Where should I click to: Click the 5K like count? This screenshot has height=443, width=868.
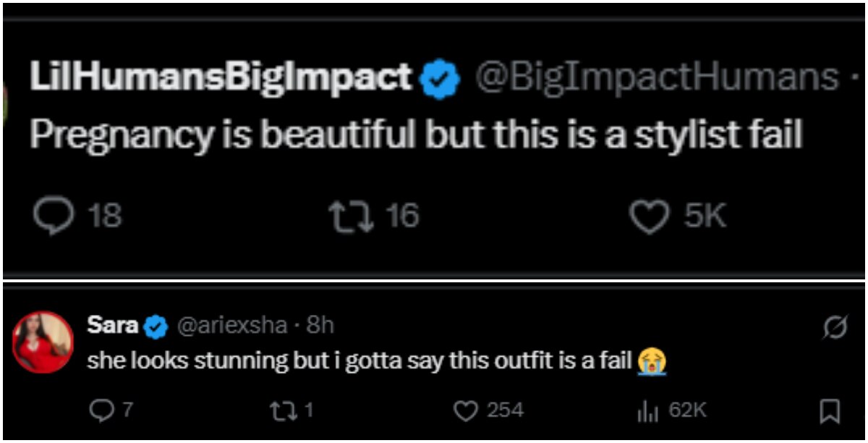pyautogui.click(x=705, y=216)
